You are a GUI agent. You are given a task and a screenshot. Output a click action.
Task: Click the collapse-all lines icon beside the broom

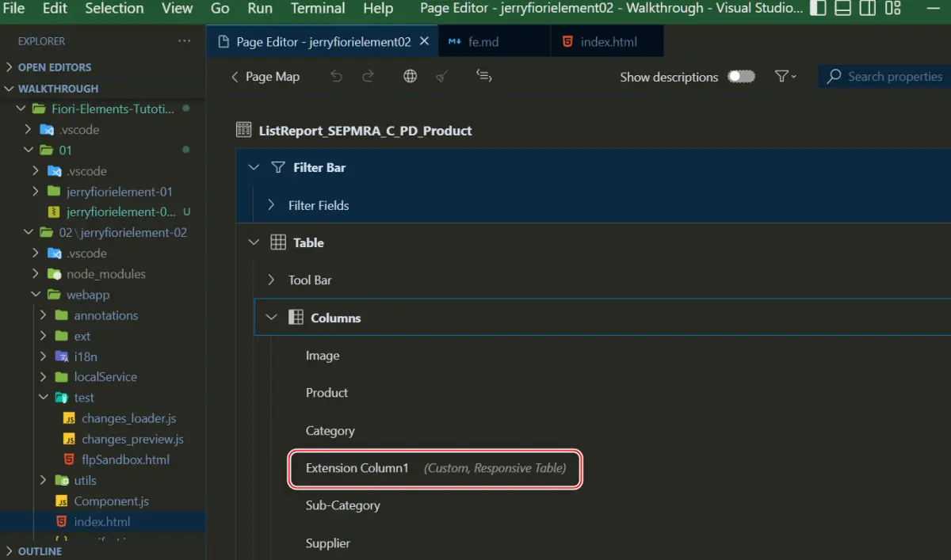484,76
